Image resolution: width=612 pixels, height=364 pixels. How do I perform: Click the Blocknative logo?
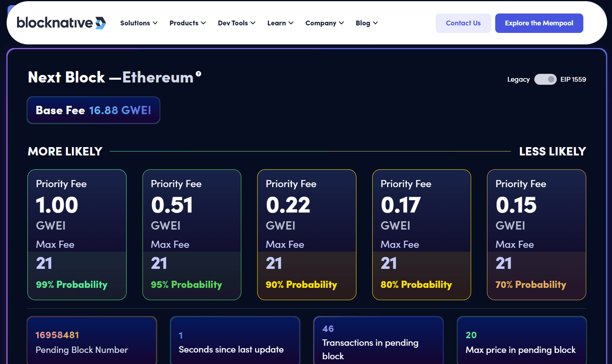click(x=61, y=23)
